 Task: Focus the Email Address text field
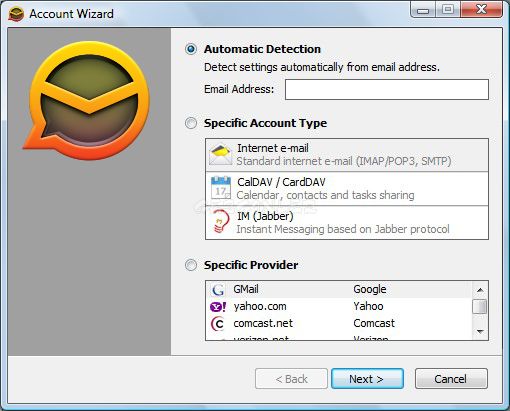[387, 89]
